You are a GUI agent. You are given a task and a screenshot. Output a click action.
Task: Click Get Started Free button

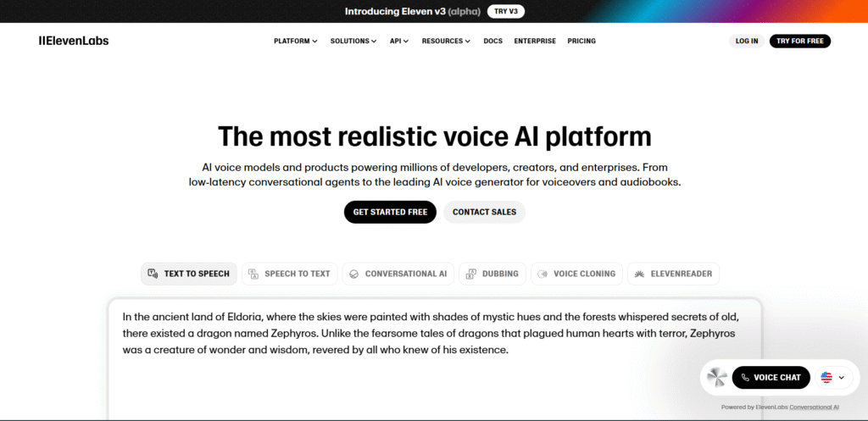390,212
